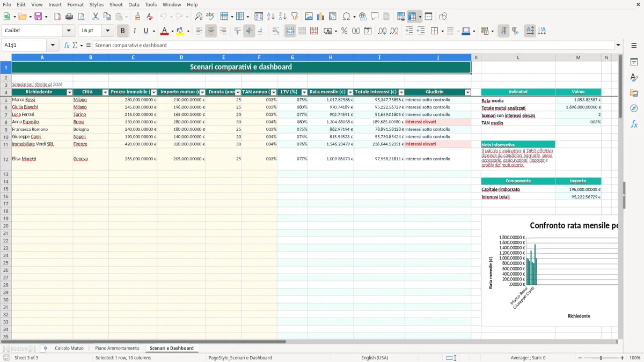Image resolution: width=644 pixels, height=362 pixels.
Task: Click the Format as Percent icon
Action: [344, 31]
